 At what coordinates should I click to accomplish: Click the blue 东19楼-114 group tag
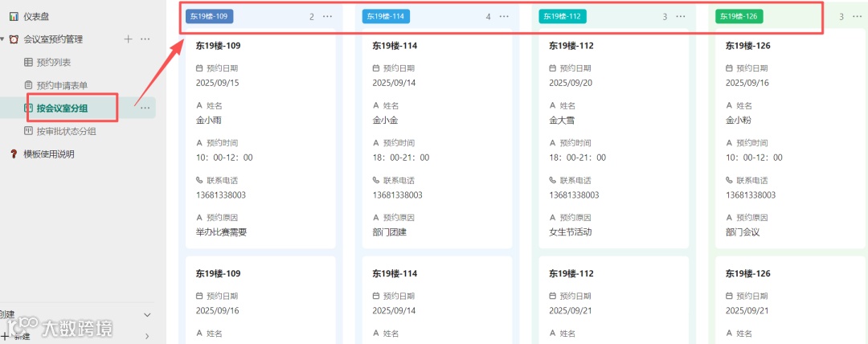click(x=386, y=17)
